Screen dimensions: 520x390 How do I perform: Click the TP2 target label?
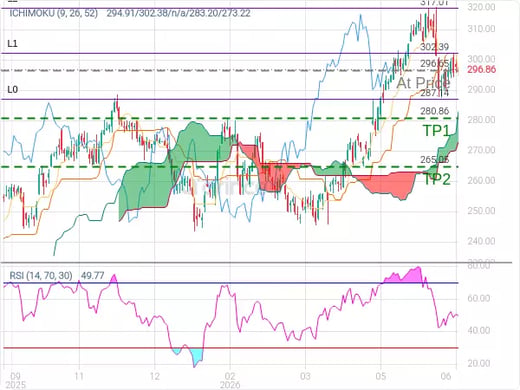click(x=436, y=179)
